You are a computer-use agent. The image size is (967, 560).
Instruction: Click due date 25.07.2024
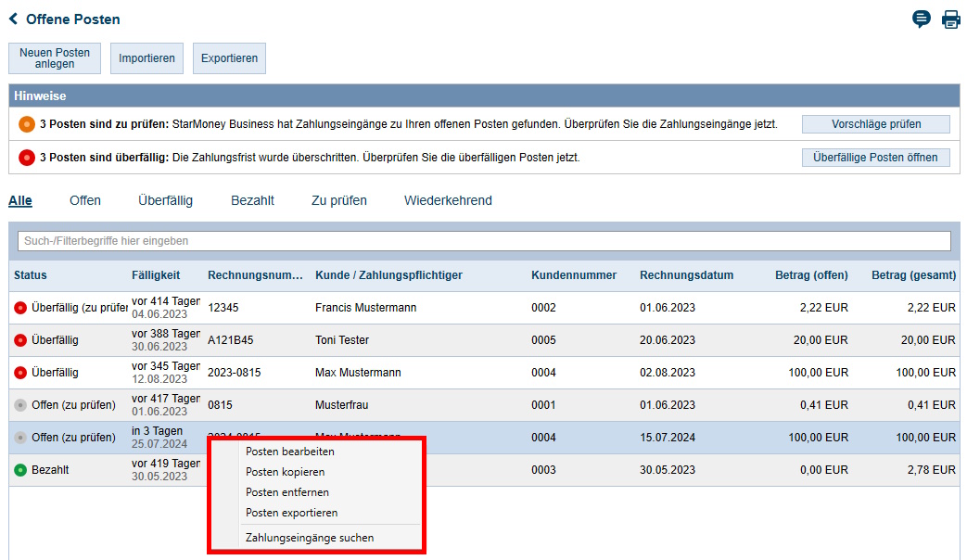point(159,444)
